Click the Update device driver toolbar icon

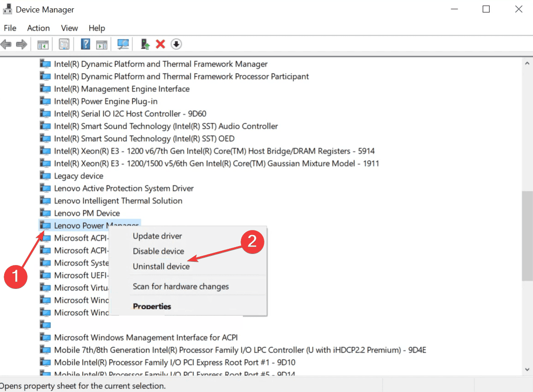[145, 44]
